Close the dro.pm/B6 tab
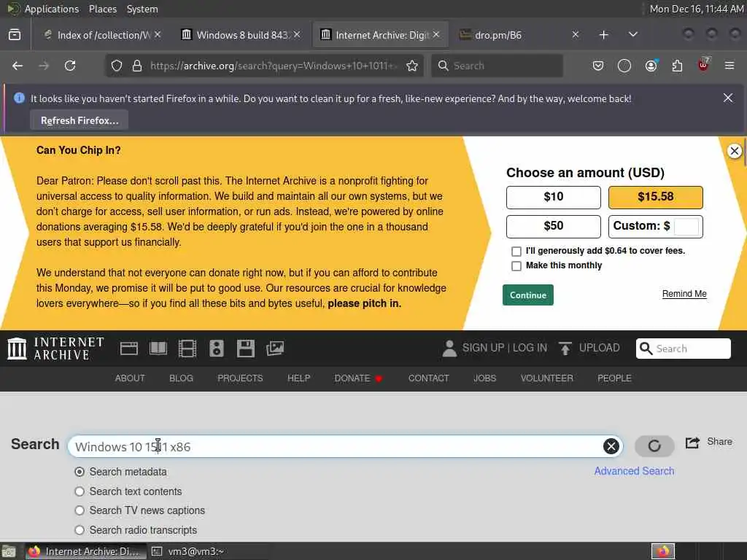Screen dimensions: 747x560 tap(576, 34)
